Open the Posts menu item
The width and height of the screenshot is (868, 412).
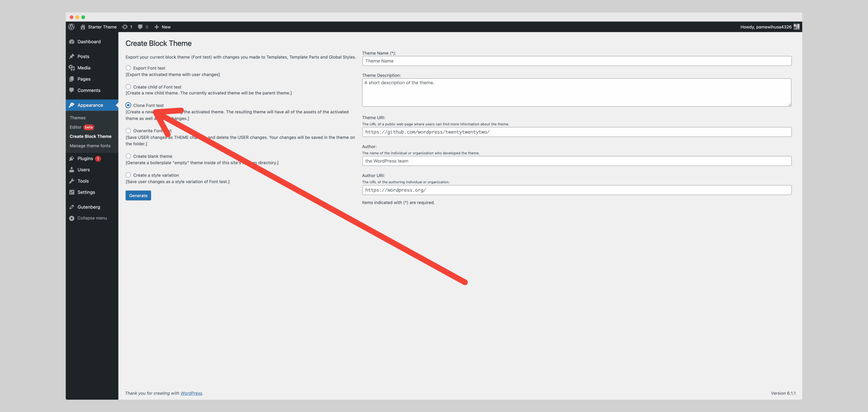[x=83, y=56]
